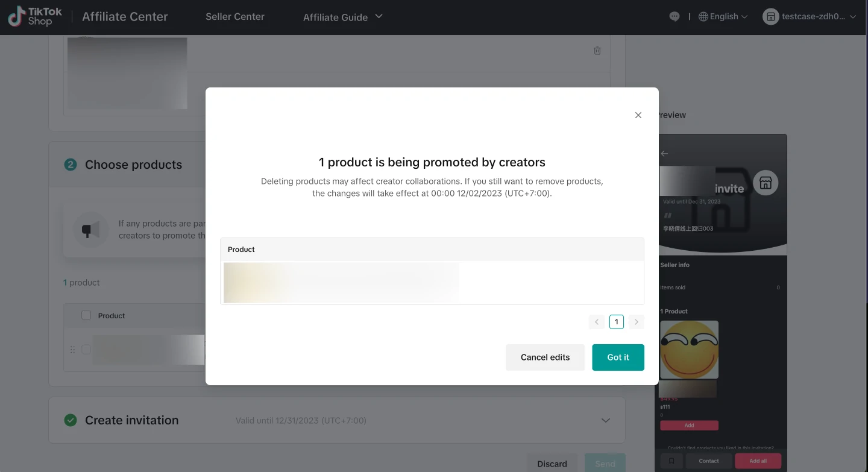Screen dimensions: 868x472
Task: Click the bookmark icon in preview
Action: tap(671, 461)
